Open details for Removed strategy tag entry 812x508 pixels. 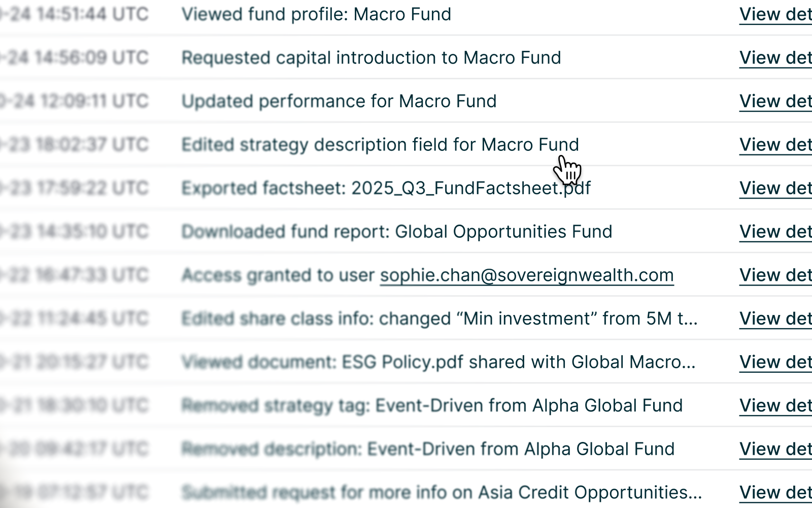click(x=775, y=405)
